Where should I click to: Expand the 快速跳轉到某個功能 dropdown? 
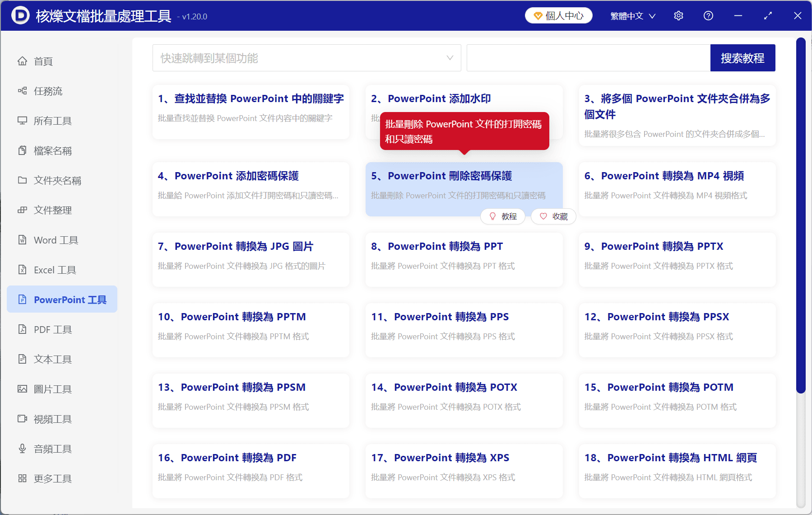[306, 58]
